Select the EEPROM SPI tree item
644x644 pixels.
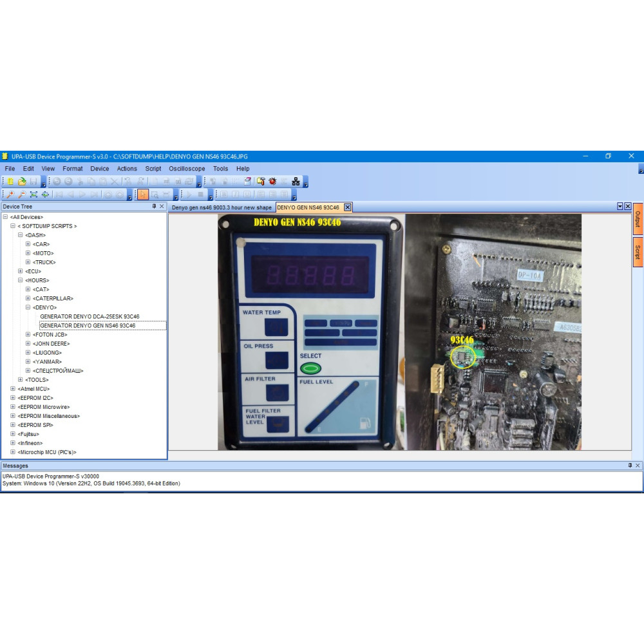click(x=35, y=424)
